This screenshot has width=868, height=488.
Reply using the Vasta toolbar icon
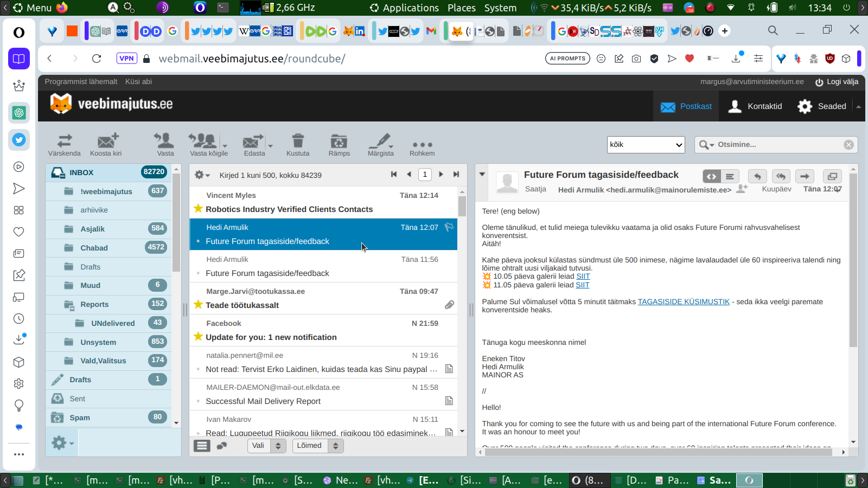[x=164, y=141]
